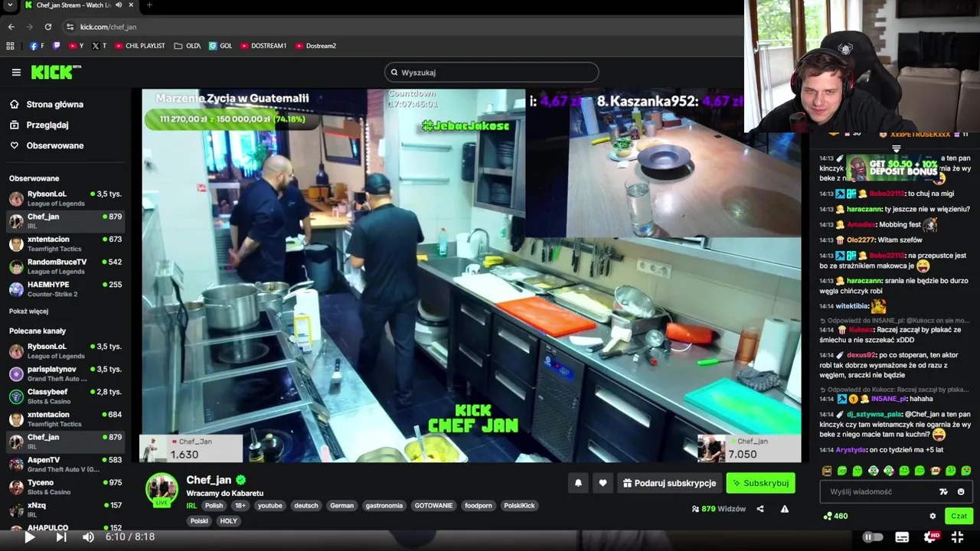Open the emoji picker in chat input
Screen dimensions: 980x551
point(961,492)
